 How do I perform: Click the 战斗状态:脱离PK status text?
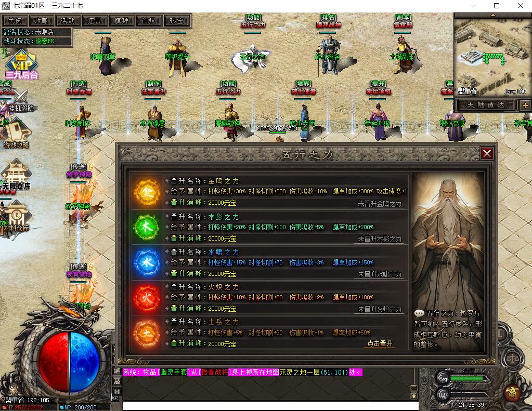tap(29, 42)
